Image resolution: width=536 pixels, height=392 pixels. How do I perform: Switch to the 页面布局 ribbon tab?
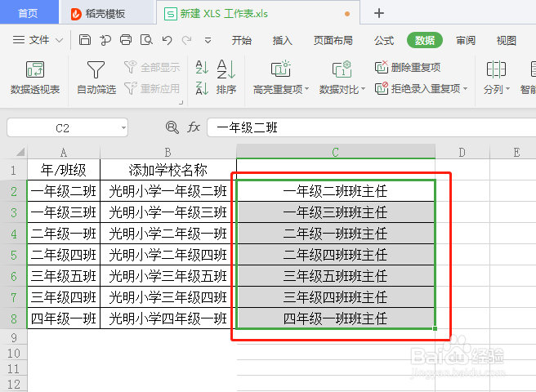click(333, 40)
